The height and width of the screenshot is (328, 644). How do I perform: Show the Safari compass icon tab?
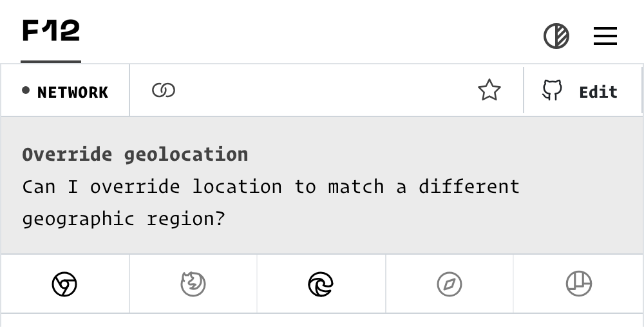(450, 284)
